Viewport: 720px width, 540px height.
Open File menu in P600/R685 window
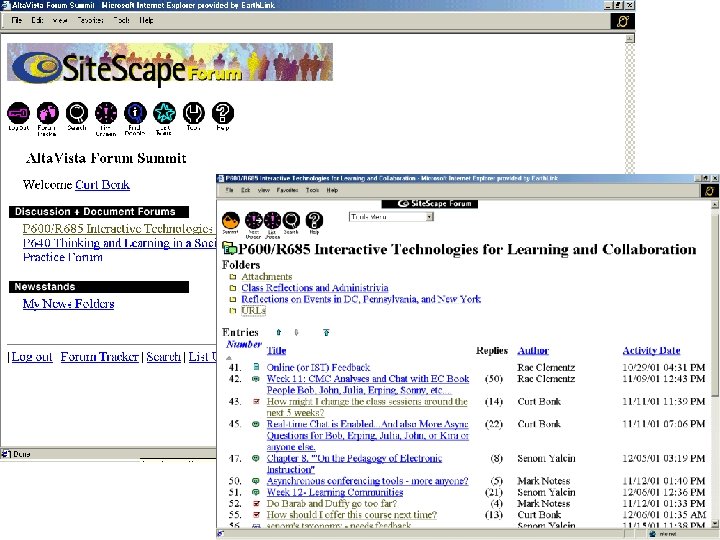[x=230, y=190]
